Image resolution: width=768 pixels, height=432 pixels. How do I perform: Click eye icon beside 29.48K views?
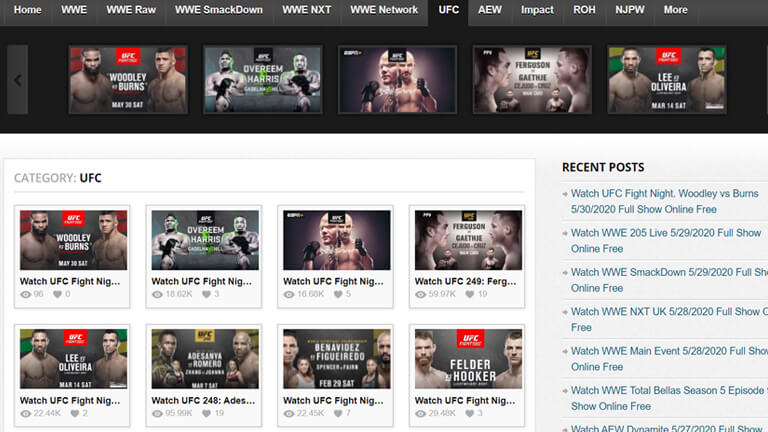421,413
